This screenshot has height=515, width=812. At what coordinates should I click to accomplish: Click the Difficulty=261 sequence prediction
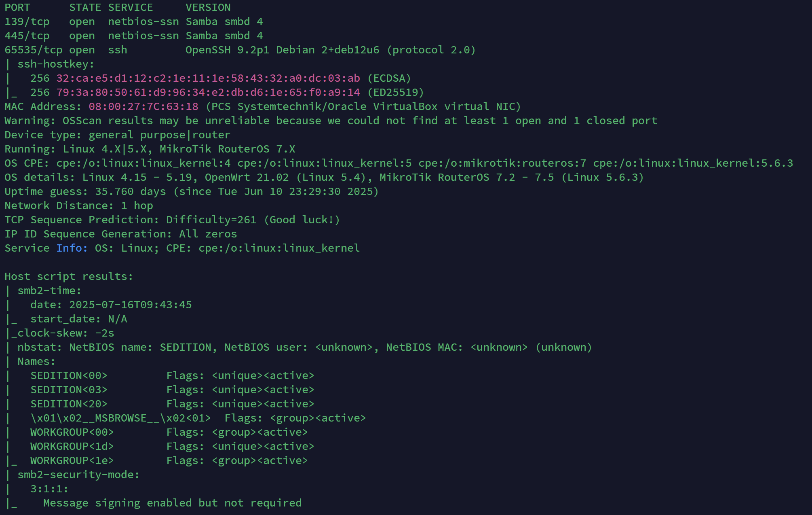coord(211,220)
